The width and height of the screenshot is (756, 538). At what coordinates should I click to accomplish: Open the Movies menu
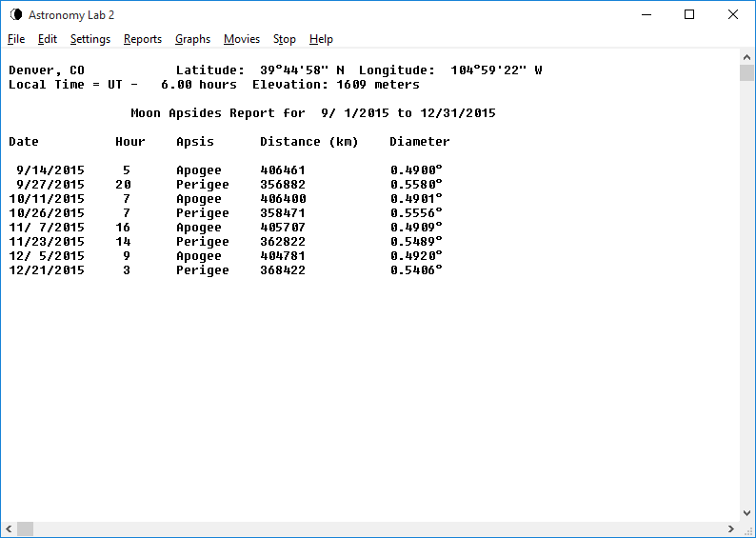(242, 39)
